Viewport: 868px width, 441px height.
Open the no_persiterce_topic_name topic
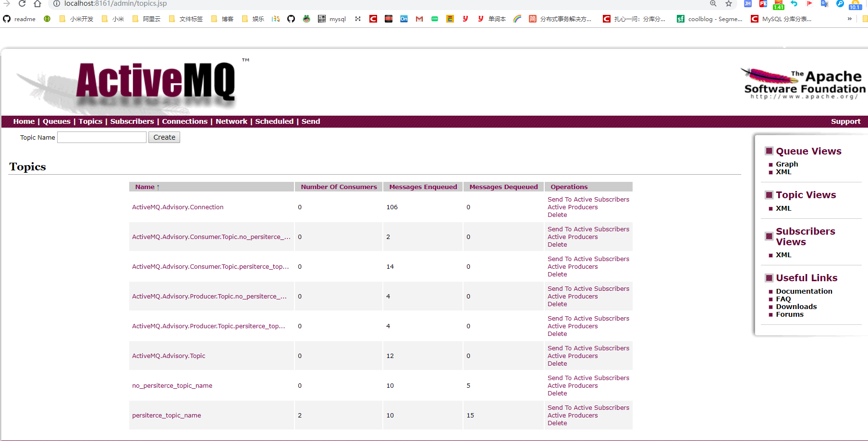pyautogui.click(x=172, y=386)
